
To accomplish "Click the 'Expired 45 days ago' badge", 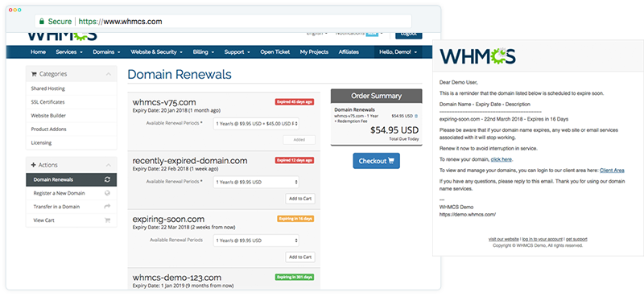I will (x=295, y=102).
